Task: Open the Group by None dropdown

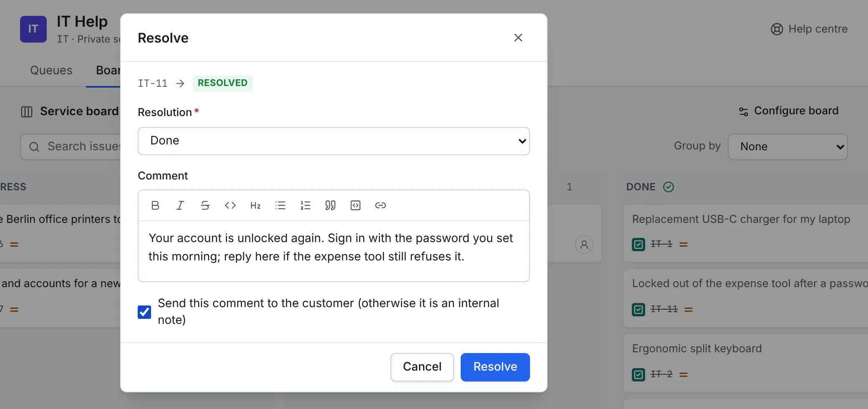Action: click(788, 147)
